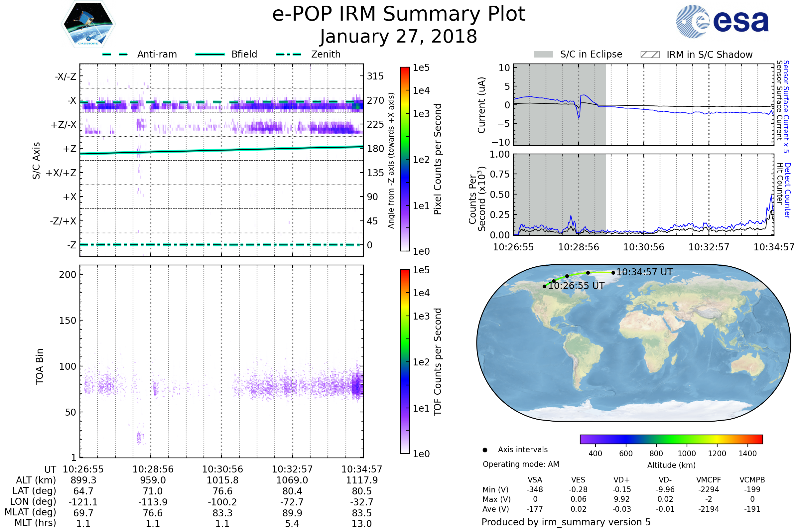Viewport: 798px width, 532px height.
Task: Click the TOA Bin y-axis label
Action: pos(39,366)
